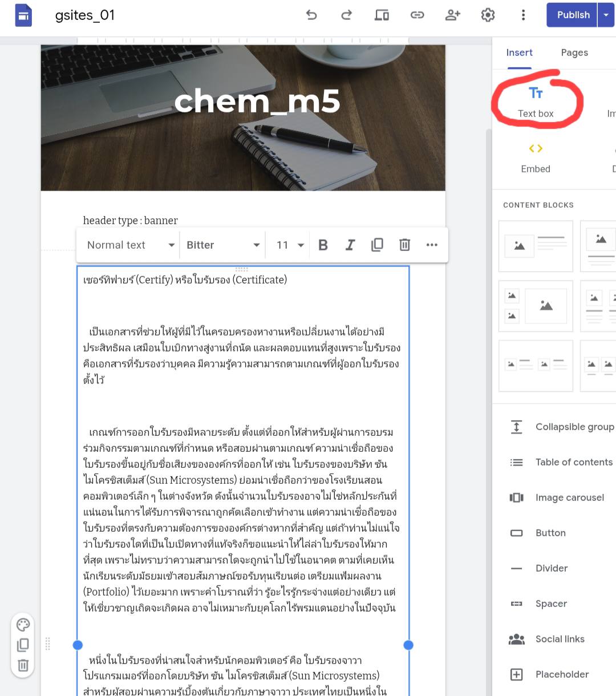Select the Insert tab
Viewport: 616px width, 696px height.
pyautogui.click(x=519, y=52)
